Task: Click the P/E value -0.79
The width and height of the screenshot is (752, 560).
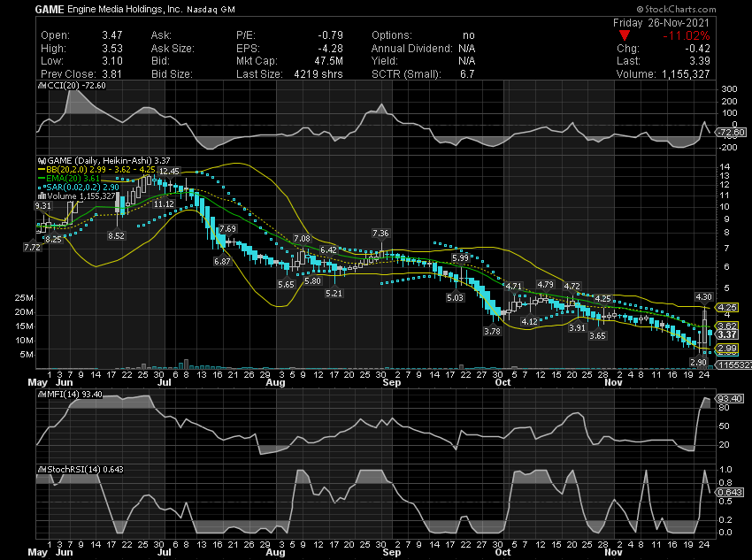Action: [x=330, y=35]
